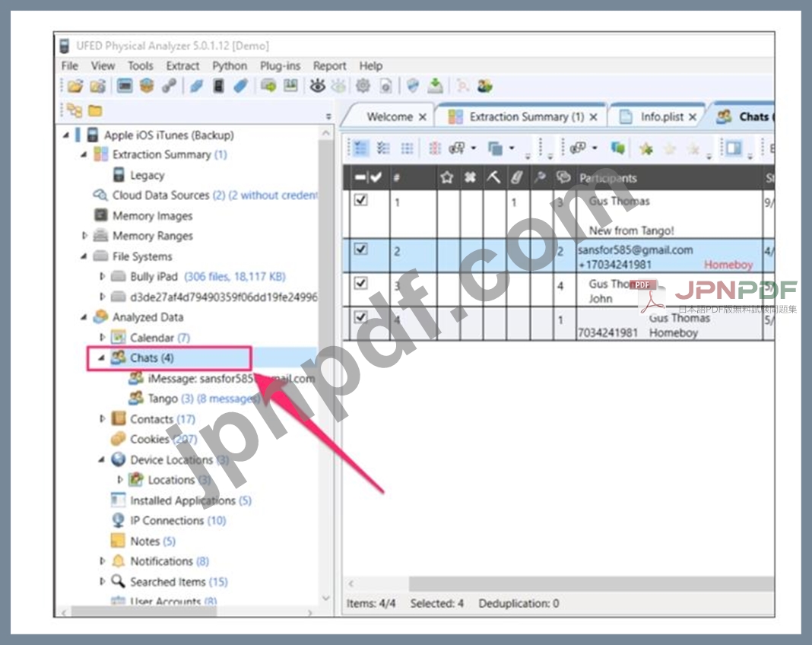Click the black phone device toolbar icon
Image resolution: width=812 pixels, height=645 pixels.
(x=218, y=86)
